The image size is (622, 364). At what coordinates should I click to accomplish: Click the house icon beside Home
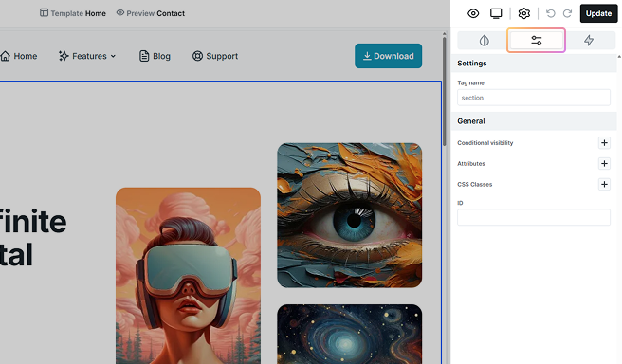(x=5, y=56)
